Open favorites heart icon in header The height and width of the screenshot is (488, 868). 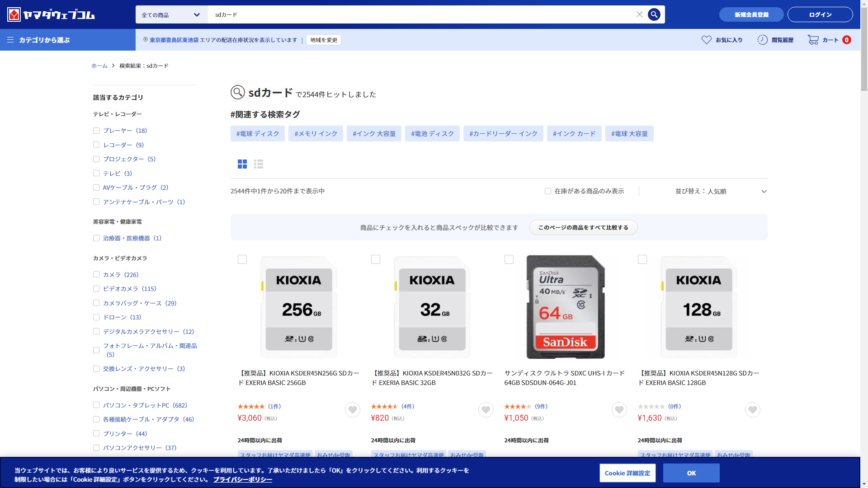[x=706, y=40]
